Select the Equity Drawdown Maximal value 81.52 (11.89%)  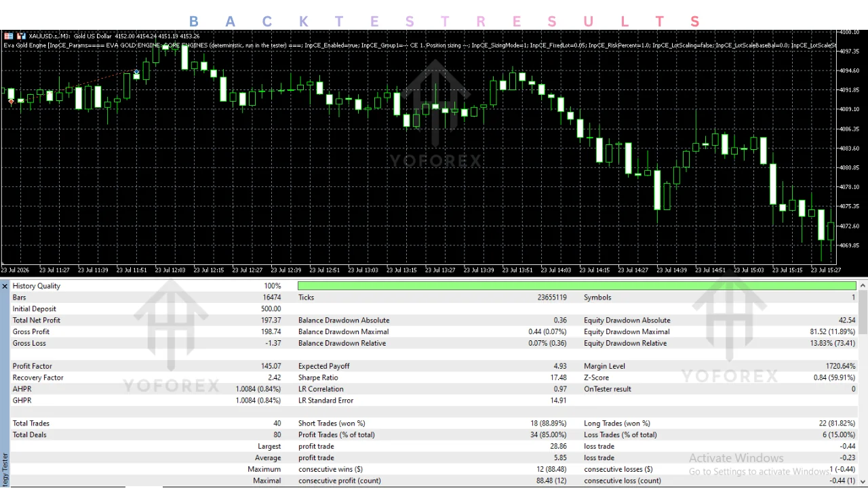[833, 332]
